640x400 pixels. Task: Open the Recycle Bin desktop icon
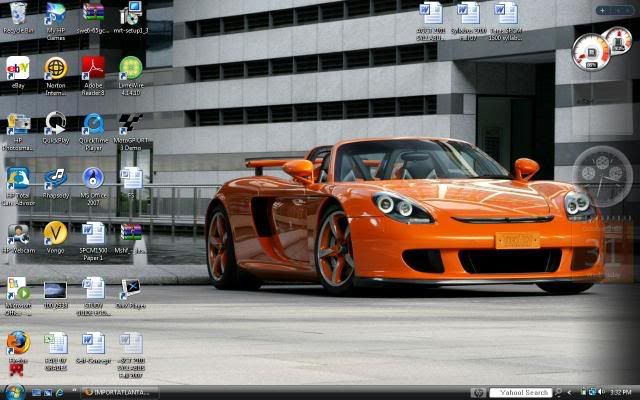[x=18, y=15]
